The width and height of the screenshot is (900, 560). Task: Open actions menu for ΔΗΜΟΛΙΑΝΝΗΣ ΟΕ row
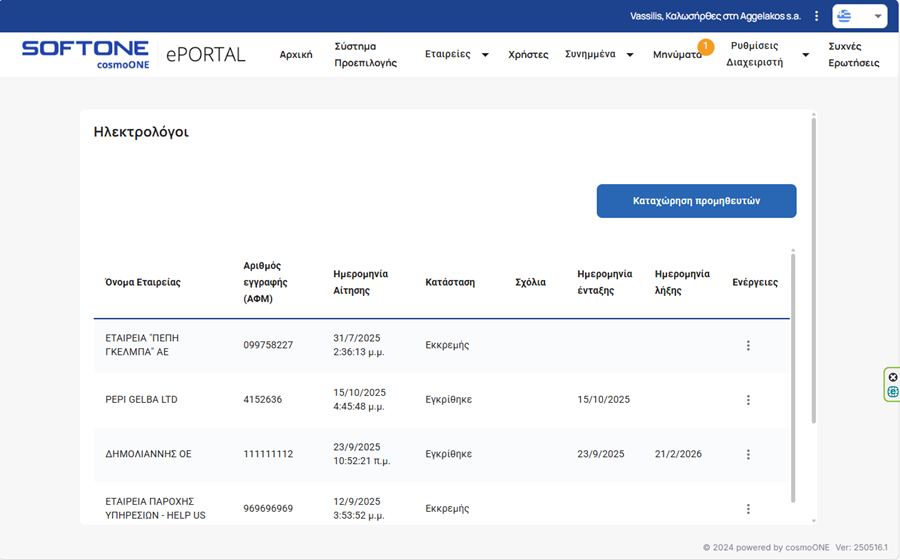pyautogui.click(x=748, y=454)
